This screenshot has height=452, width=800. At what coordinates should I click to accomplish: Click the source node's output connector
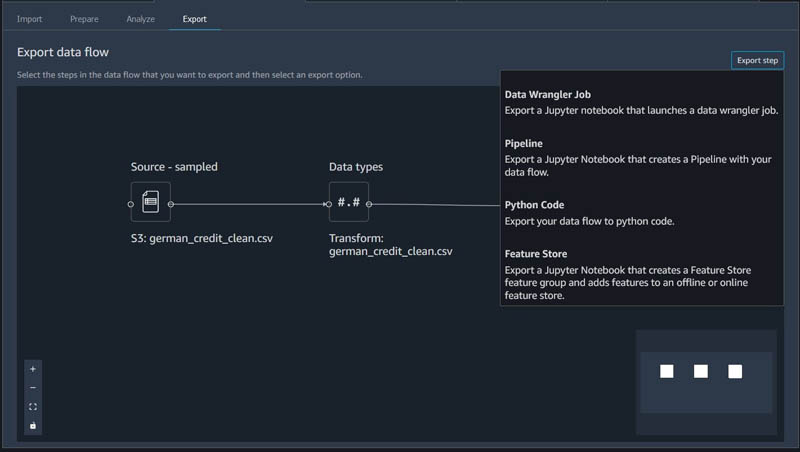pos(171,204)
